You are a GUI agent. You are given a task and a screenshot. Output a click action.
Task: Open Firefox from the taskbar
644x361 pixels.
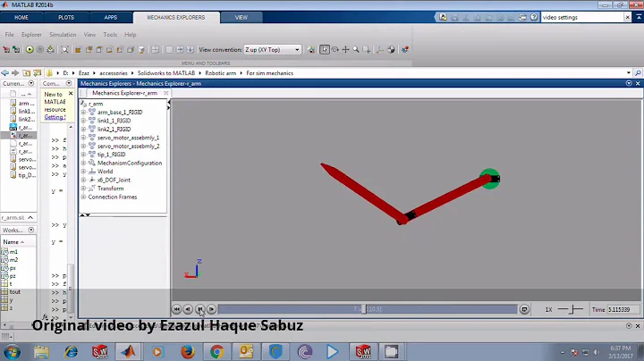(188, 351)
